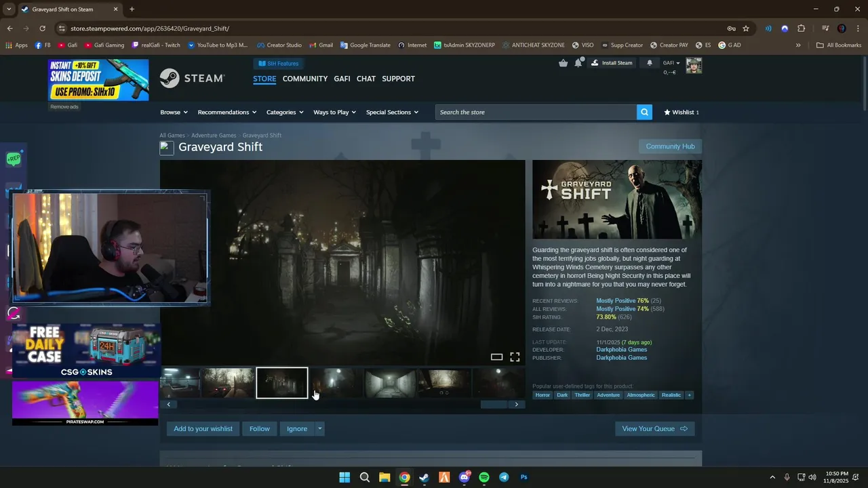
Task: Expand the Recommendations dropdown
Action: click(227, 112)
